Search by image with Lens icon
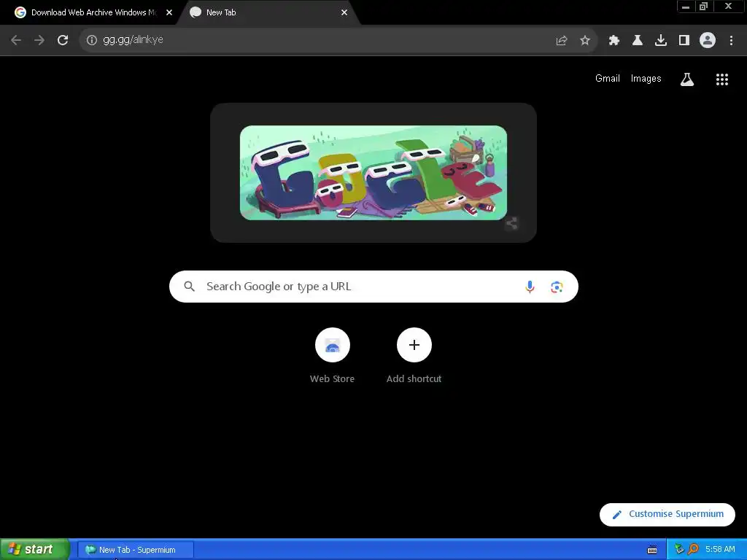 (x=557, y=287)
